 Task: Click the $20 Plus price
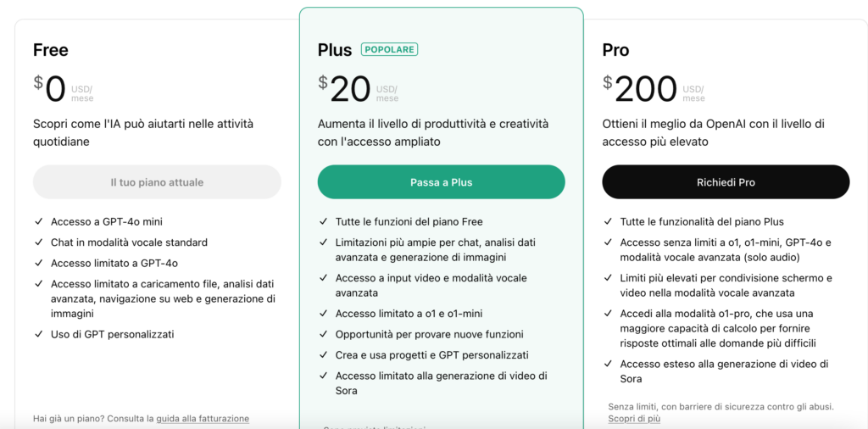coord(349,88)
